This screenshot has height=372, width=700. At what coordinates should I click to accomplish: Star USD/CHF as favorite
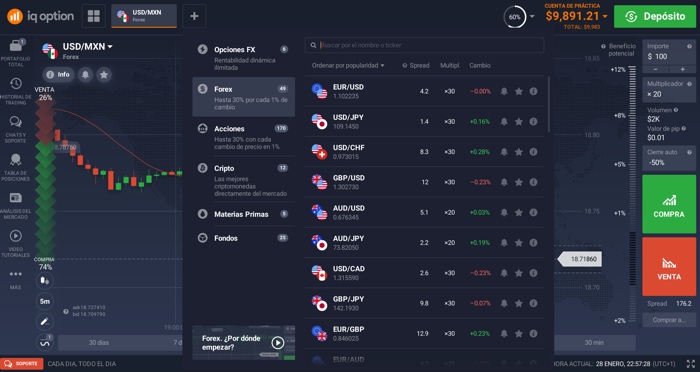519,152
